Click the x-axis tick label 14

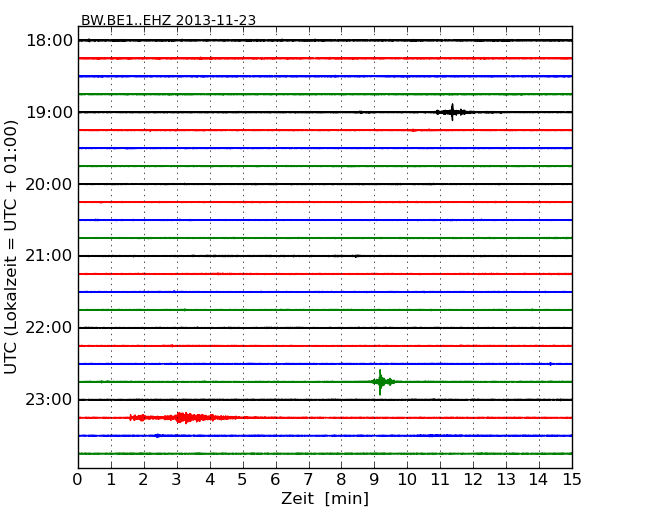tap(539, 479)
